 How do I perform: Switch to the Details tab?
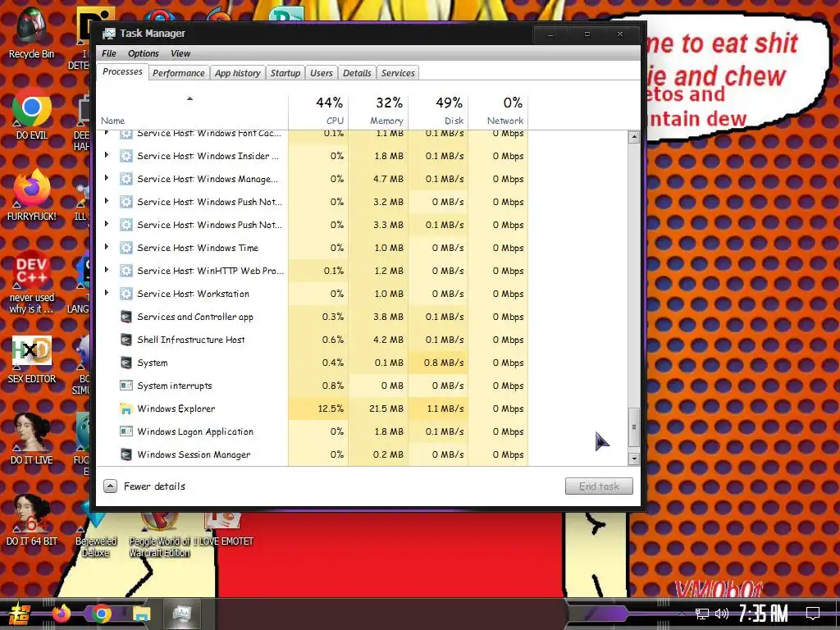(357, 73)
